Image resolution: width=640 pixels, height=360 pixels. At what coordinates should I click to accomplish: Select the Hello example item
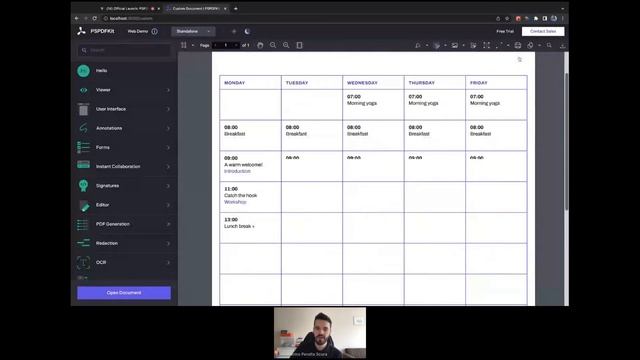[124, 71]
